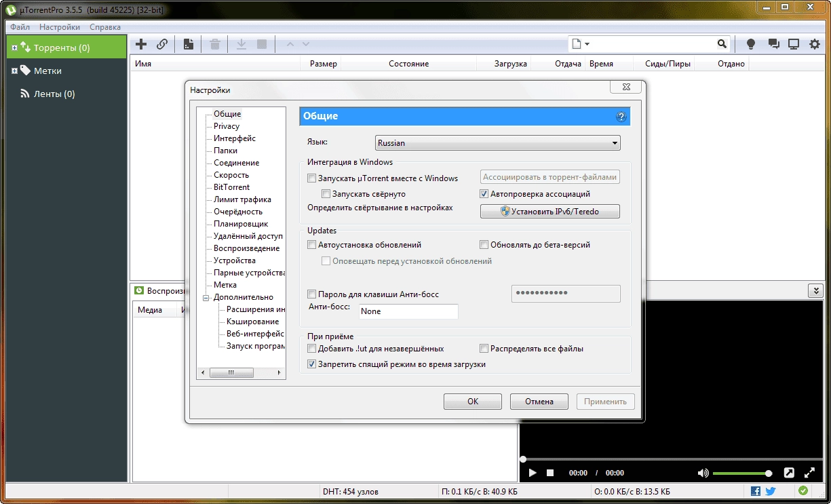The height and width of the screenshot is (504, 831).
Task: Open the Настройки menu
Action: click(60, 27)
